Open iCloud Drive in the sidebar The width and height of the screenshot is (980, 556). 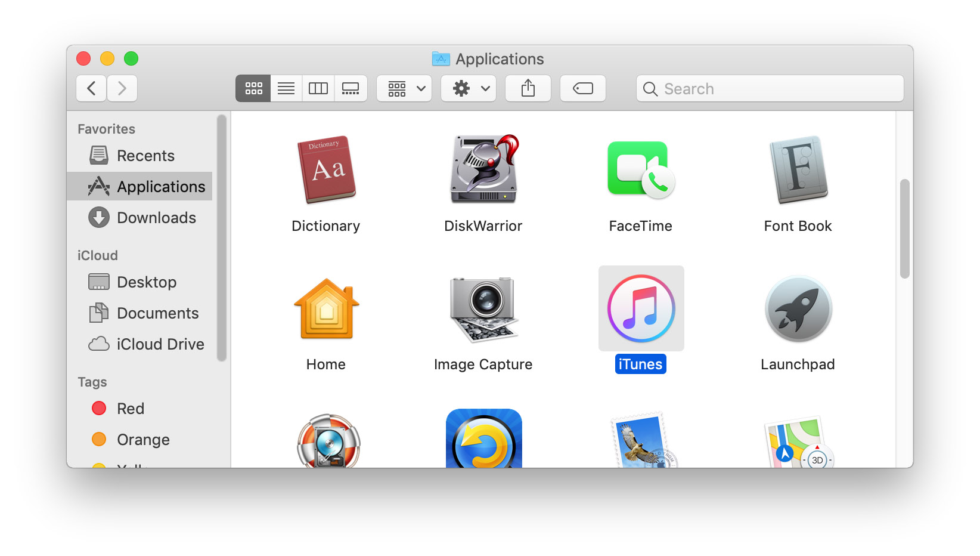click(x=139, y=344)
